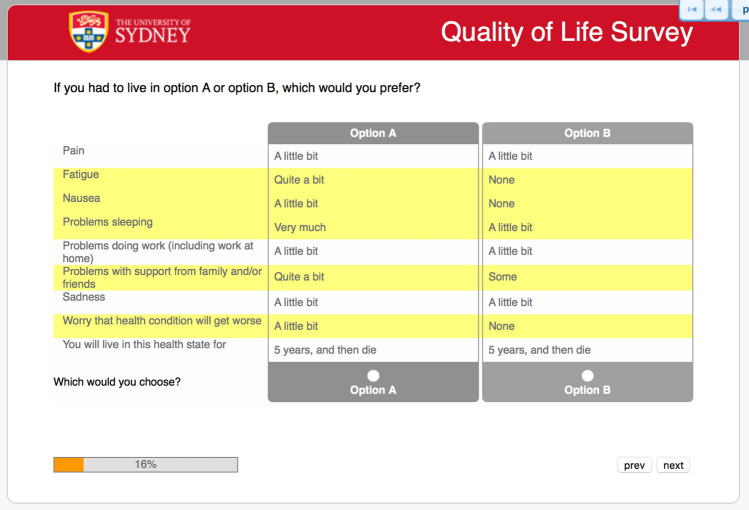749x510 pixels.
Task: Click Problems with support from family label
Action: click(x=162, y=277)
